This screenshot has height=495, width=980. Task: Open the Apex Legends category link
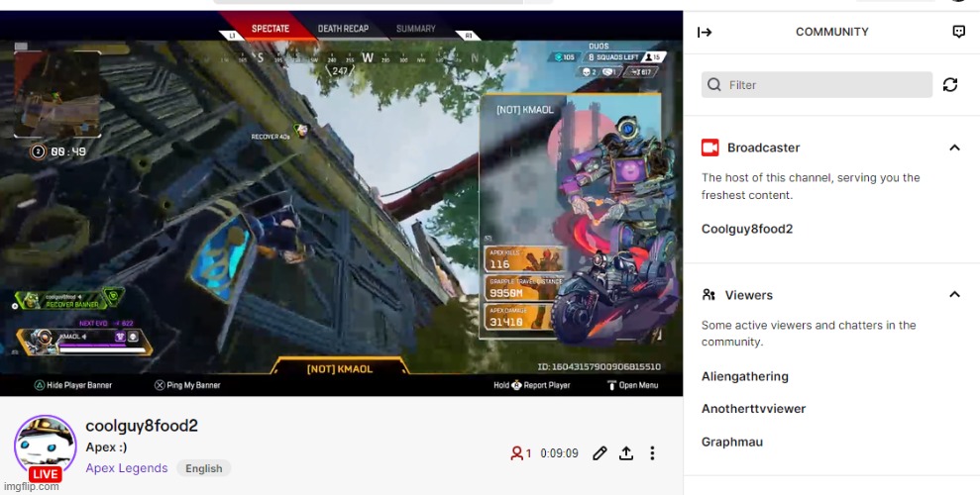(126, 468)
